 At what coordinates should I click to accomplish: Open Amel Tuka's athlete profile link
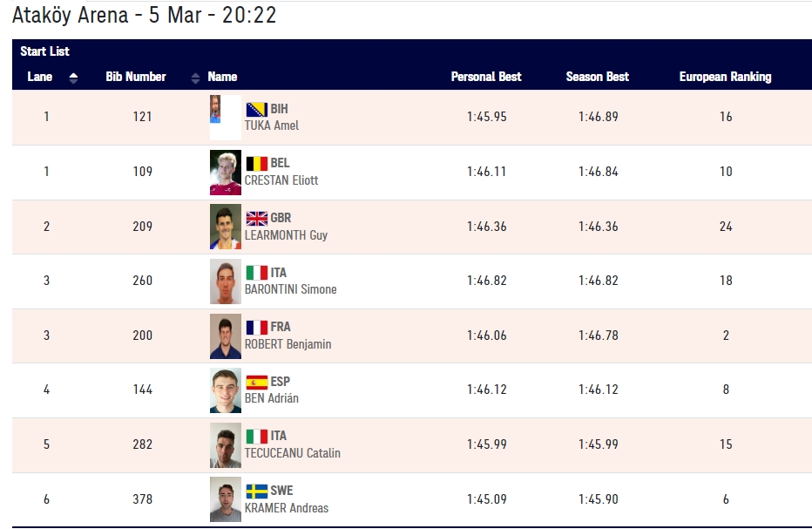click(271, 125)
